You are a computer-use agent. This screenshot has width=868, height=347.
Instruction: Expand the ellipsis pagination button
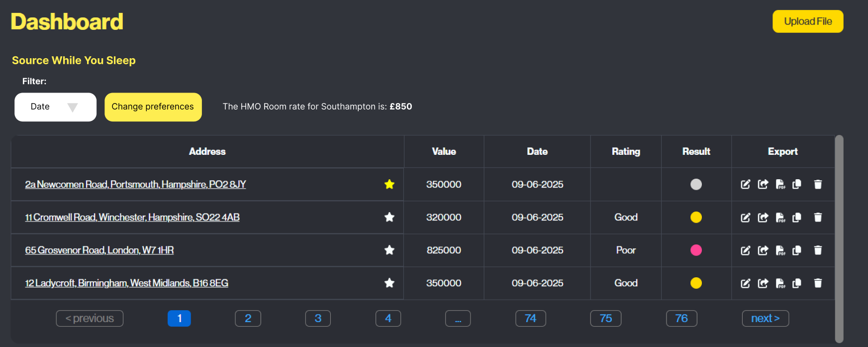458,319
